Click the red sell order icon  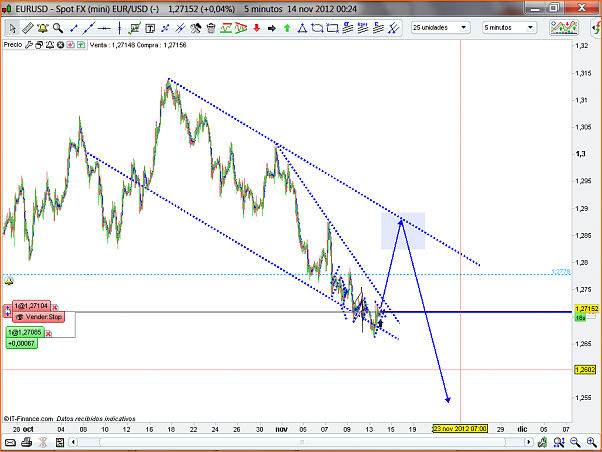pos(70,45)
